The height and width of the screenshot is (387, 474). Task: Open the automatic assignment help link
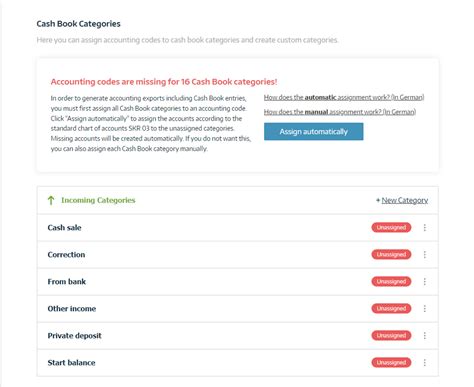344,97
